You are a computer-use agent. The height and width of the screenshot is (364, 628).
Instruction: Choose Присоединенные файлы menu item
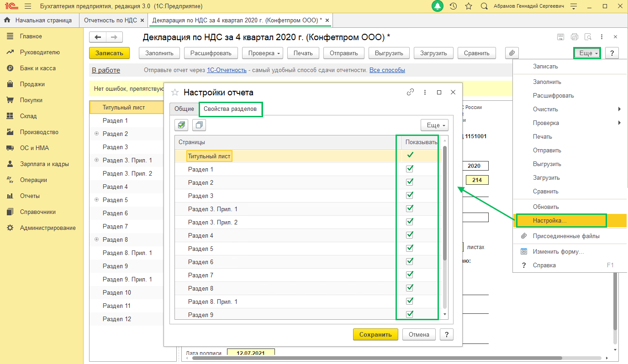point(570,236)
